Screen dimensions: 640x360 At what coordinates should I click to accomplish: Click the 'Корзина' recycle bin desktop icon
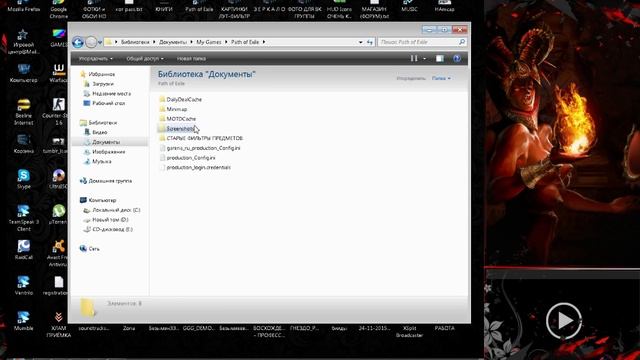[x=24, y=143]
